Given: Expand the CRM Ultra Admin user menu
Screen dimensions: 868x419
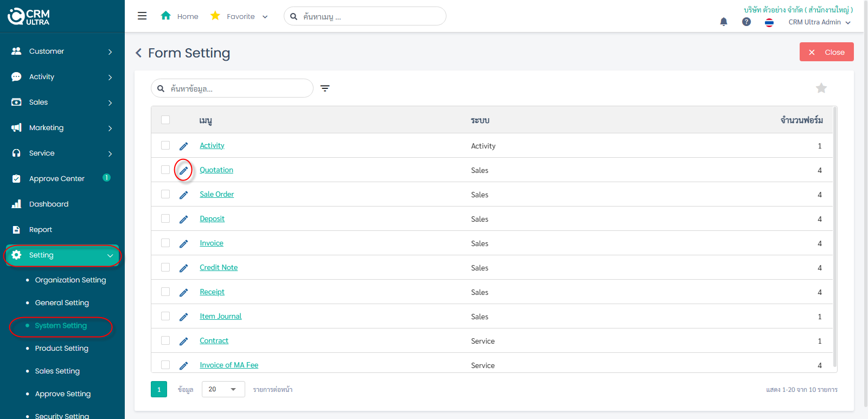Looking at the screenshot, I should tap(819, 22).
